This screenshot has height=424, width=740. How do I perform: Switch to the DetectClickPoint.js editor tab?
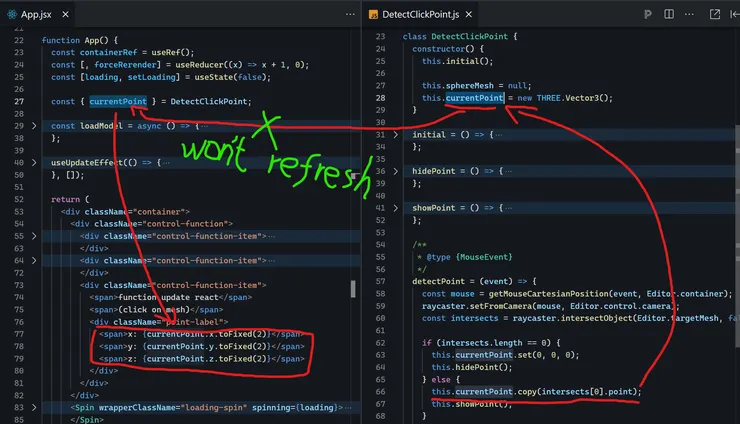click(x=420, y=15)
